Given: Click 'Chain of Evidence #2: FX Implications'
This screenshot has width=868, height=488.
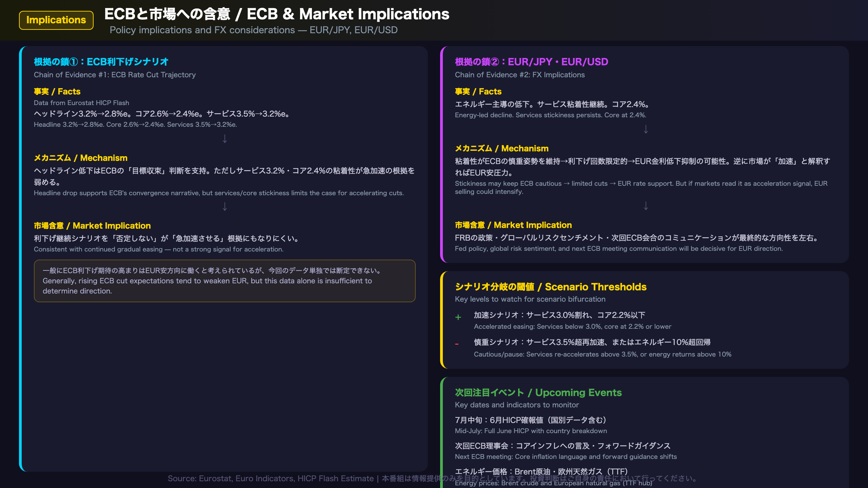Looking at the screenshot, I should click(520, 75).
